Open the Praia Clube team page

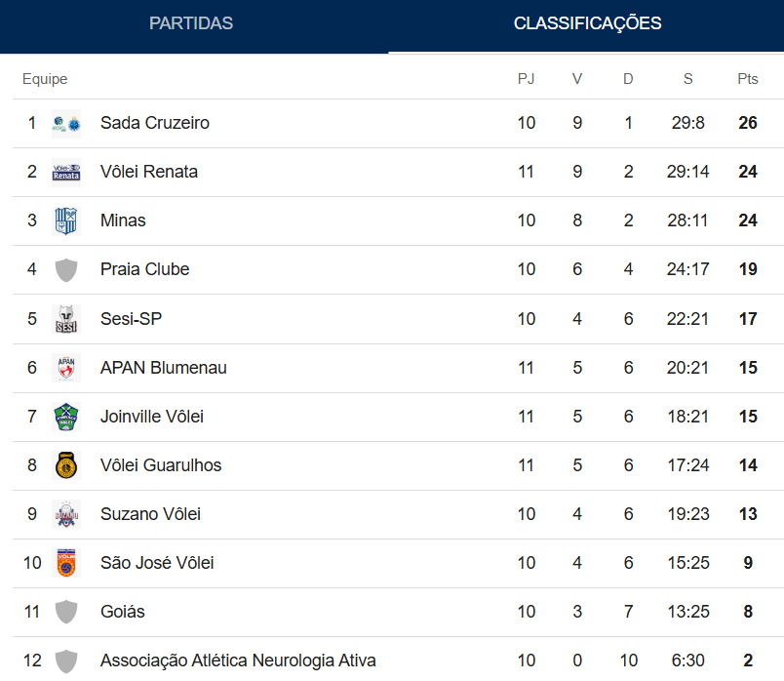[x=145, y=269]
